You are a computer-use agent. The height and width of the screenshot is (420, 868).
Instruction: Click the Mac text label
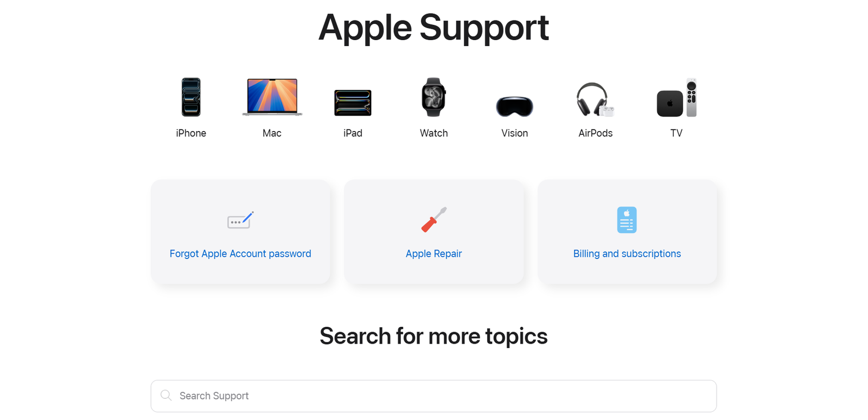pos(272,133)
